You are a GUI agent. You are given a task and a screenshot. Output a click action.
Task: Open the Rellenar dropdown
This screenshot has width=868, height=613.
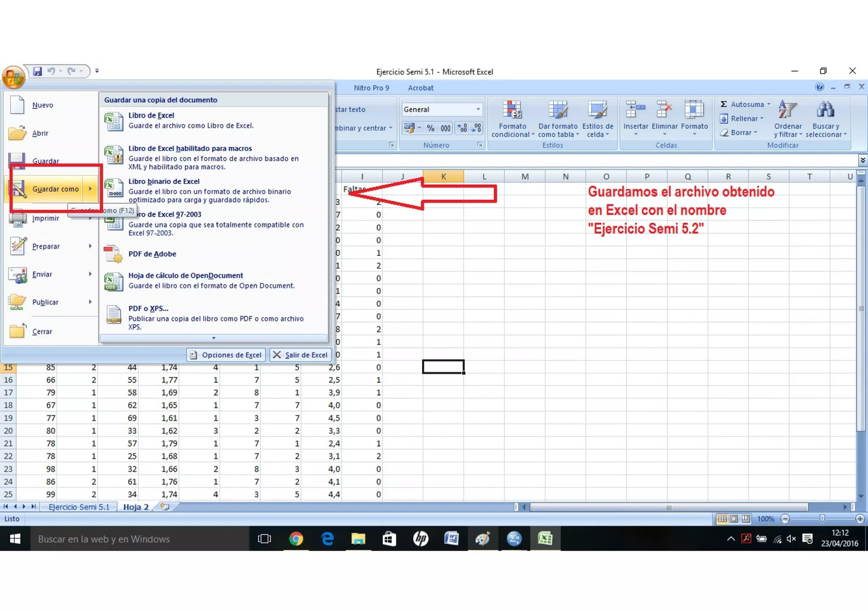coord(742,119)
